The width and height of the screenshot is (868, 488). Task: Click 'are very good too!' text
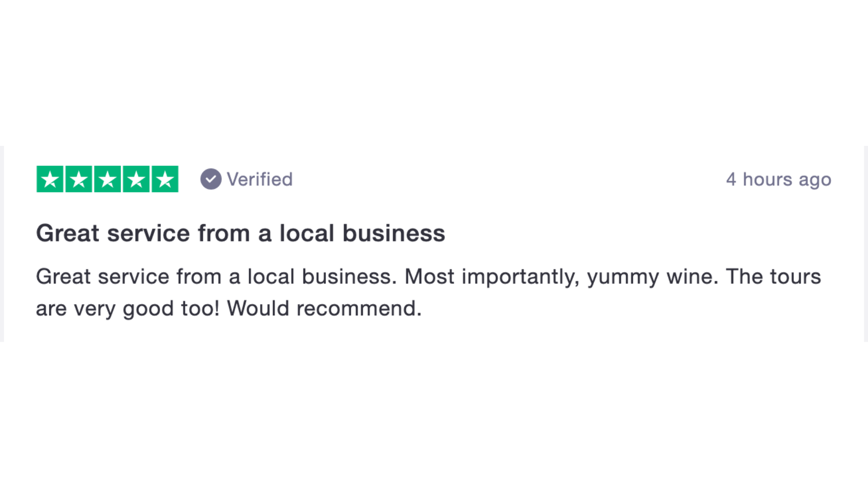coord(128,309)
